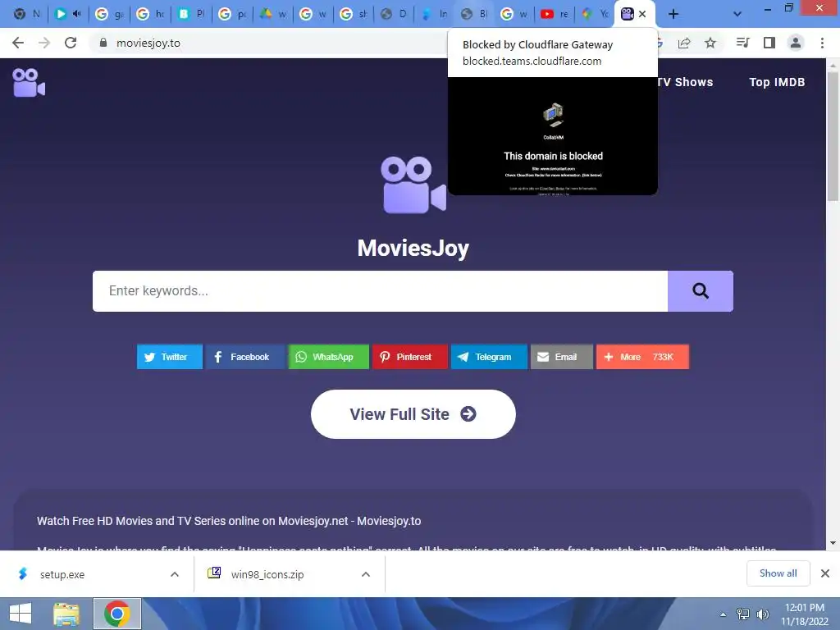Click the Cloudflare blocked page tab preview thumbnail
Screen dimensions: 840x630
(553, 136)
